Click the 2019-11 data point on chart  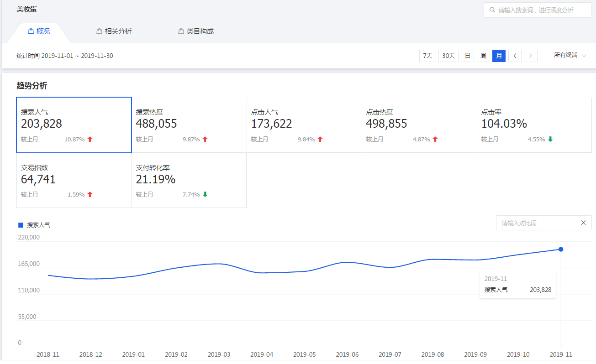click(x=561, y=249)
